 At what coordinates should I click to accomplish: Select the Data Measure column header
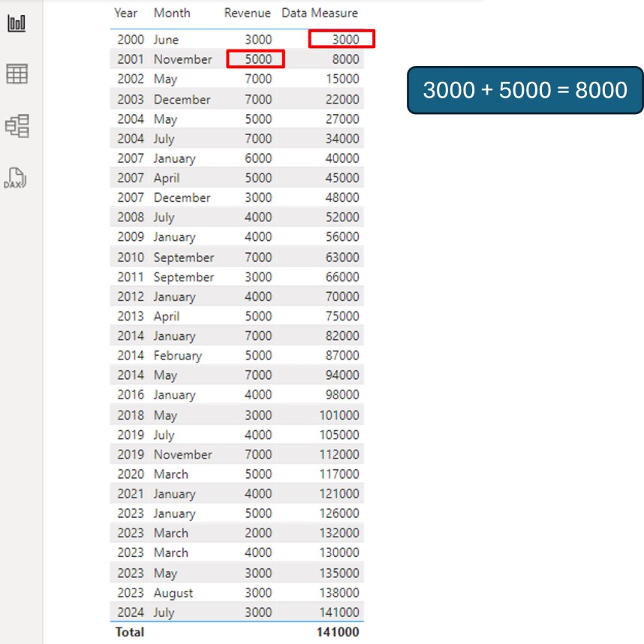click(x=320, y=13)
